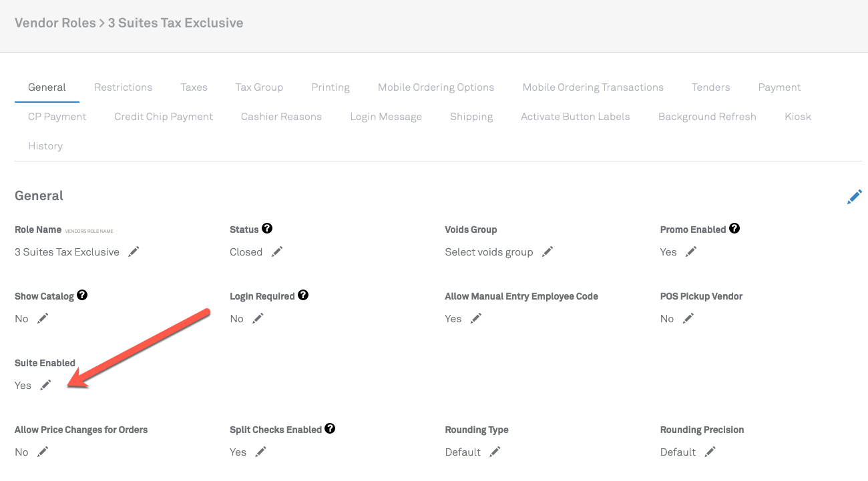Screen dimensions: 868x481
Task: Click the help icon next to Status
Action: tap(267, 228)
